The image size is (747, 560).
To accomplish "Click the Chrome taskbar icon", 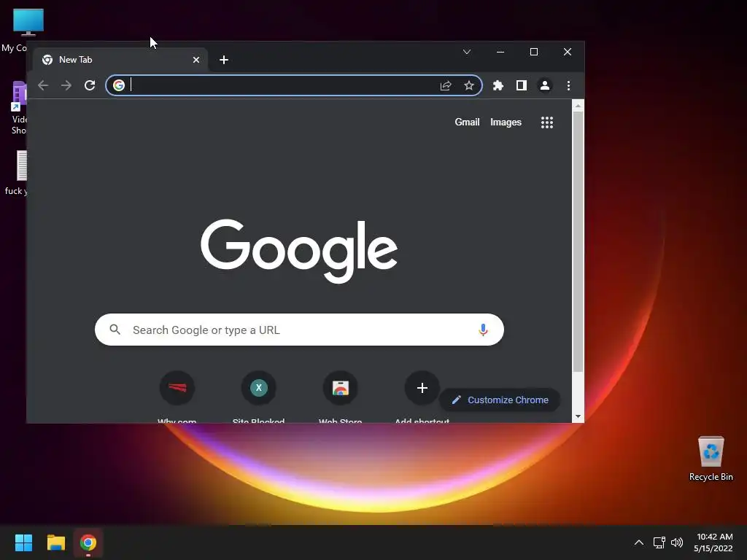I will click(88, 542).
